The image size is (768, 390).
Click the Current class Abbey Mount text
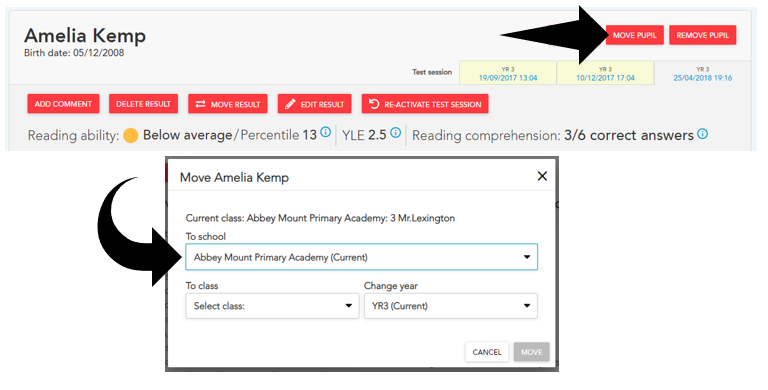tap(320, 218)
